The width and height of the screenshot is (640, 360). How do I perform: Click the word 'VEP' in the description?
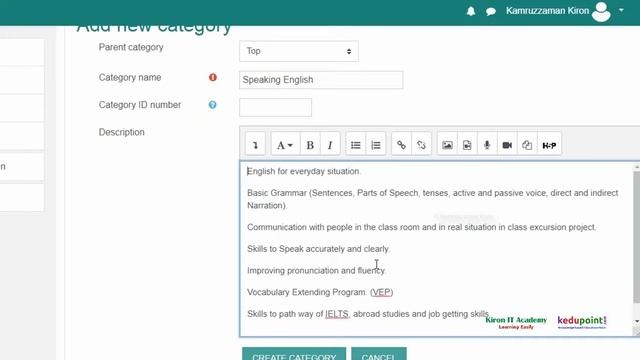tap(381, 292)
